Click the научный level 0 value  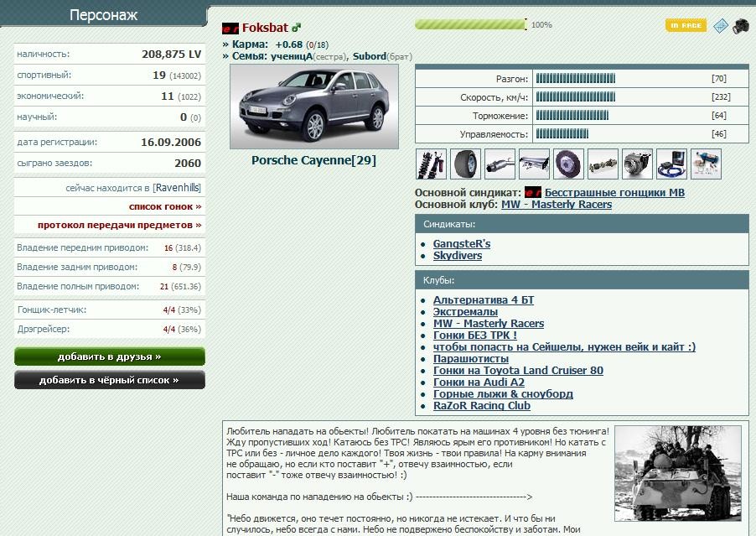184,117
